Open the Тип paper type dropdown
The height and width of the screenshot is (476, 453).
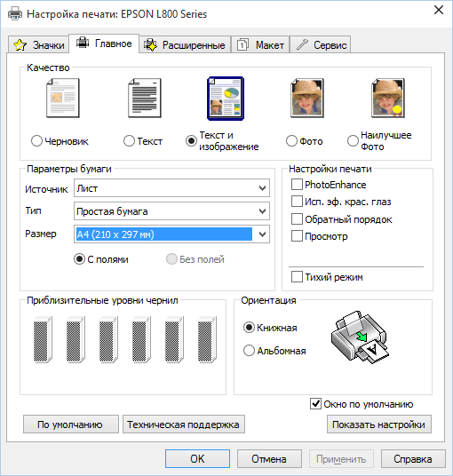[x=171, y=211]
